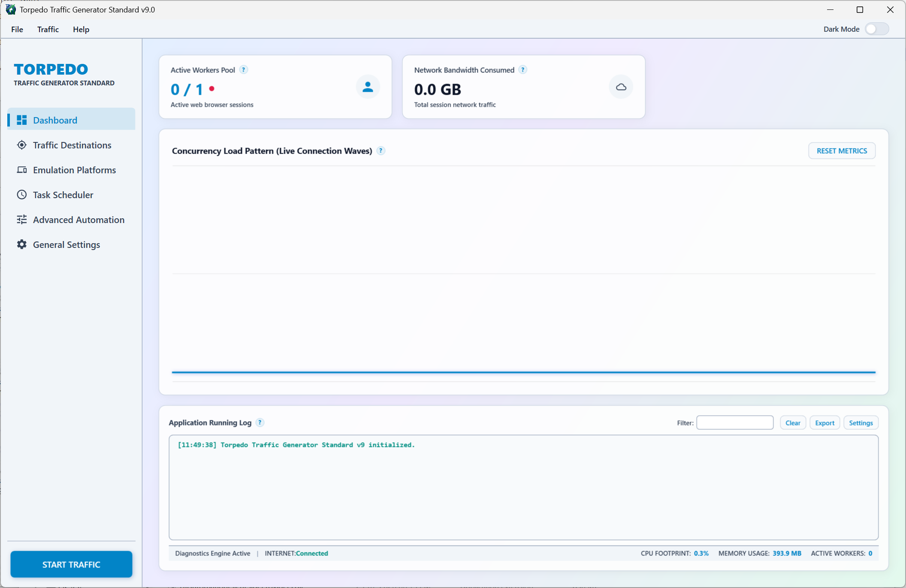Click the Dashboard grid icon in sidebar

[x=21, y=120]
